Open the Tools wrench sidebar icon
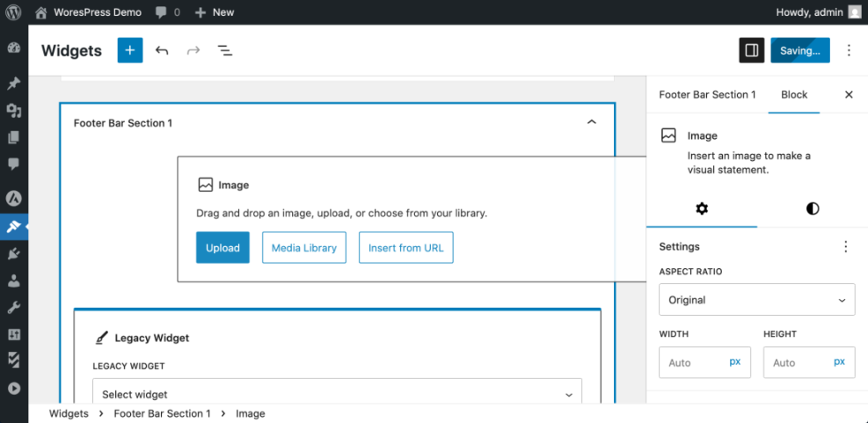 click(x=14, y=308)
